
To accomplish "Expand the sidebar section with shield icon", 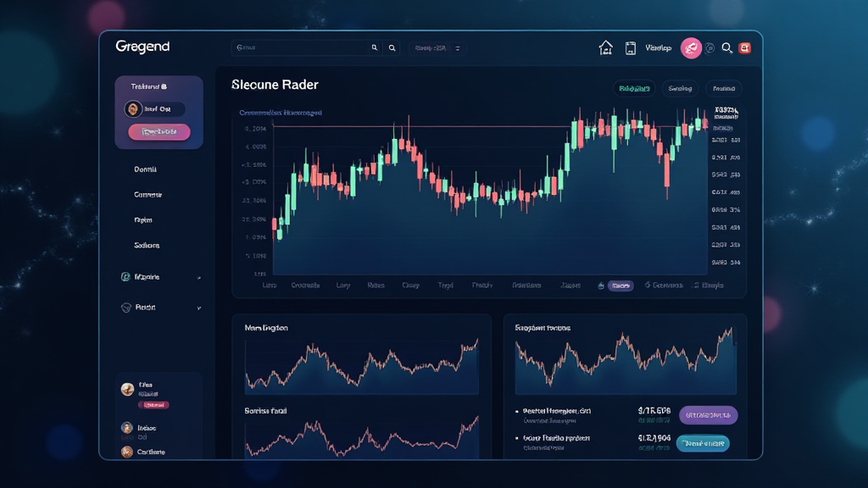I will click(198, 308).
